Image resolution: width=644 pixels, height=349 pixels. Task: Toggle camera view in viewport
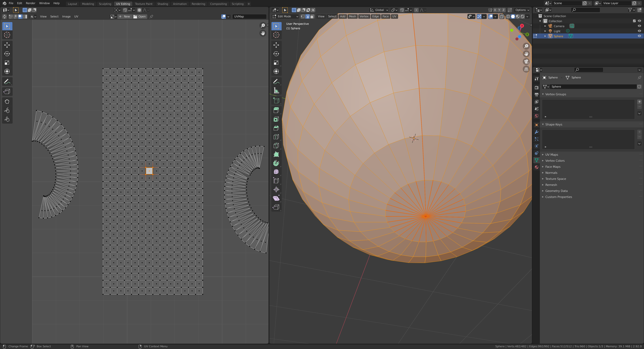pos(526,62)
